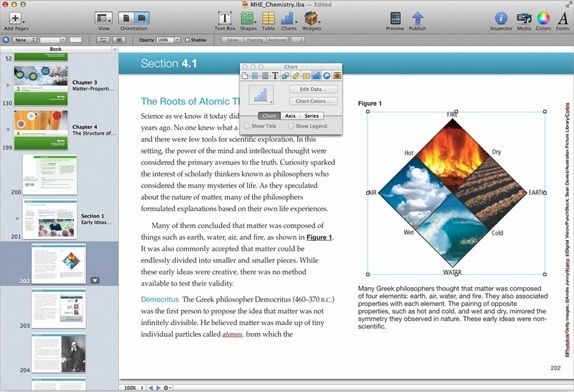The height and width of the screenshot is (392, 574).
Task: Open the Opacity percentage dropdown
Action: coord(177,40)
